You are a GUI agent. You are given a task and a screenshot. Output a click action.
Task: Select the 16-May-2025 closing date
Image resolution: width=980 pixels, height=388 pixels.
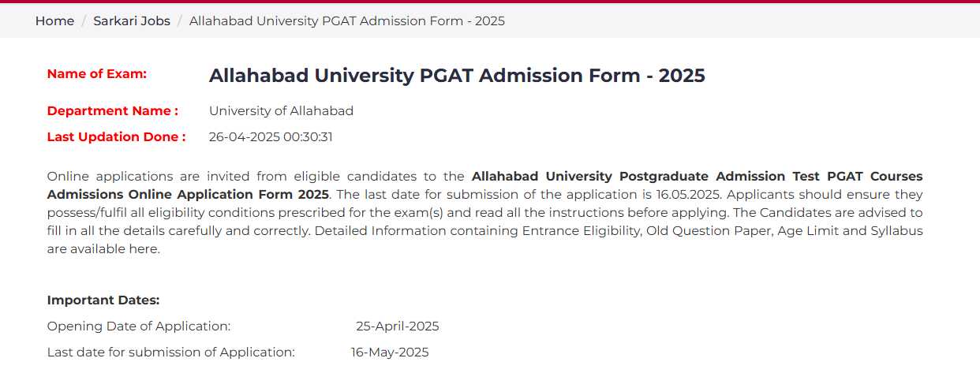(390, 353)
